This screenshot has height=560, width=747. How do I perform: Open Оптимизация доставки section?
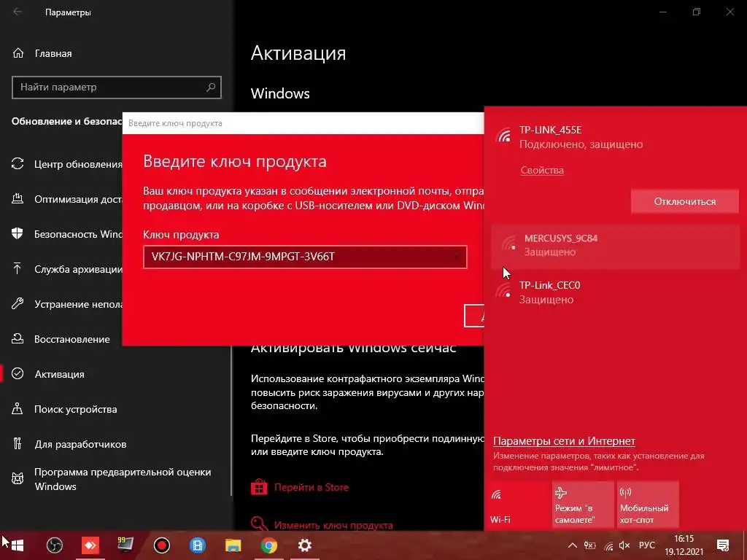click(66, 199)
